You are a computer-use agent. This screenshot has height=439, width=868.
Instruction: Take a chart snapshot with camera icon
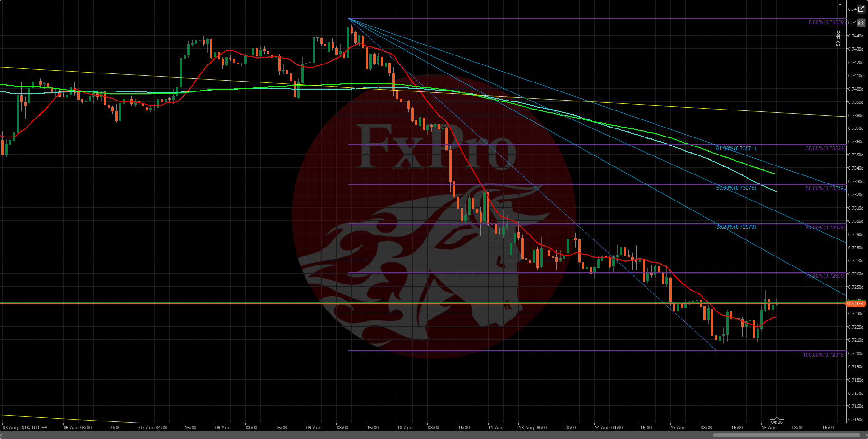point(861,23)
